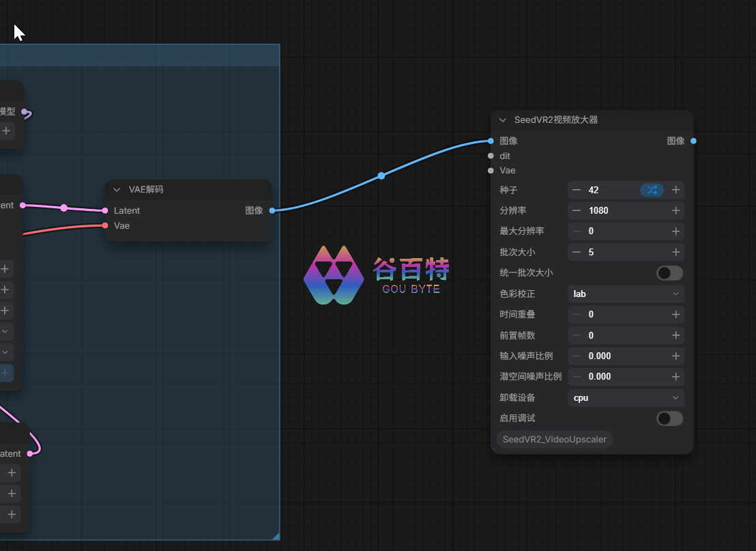Image resolution: width=756 pixels, height=551 pixels.
Task: Click the 图像 output socket on SeedVR2 node
Action: click(693, 141)
